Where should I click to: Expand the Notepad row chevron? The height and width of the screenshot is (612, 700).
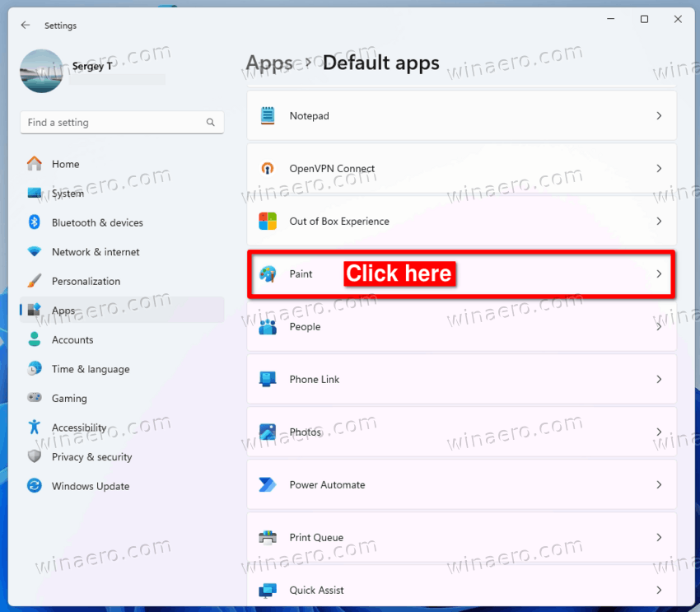point(659,115)
